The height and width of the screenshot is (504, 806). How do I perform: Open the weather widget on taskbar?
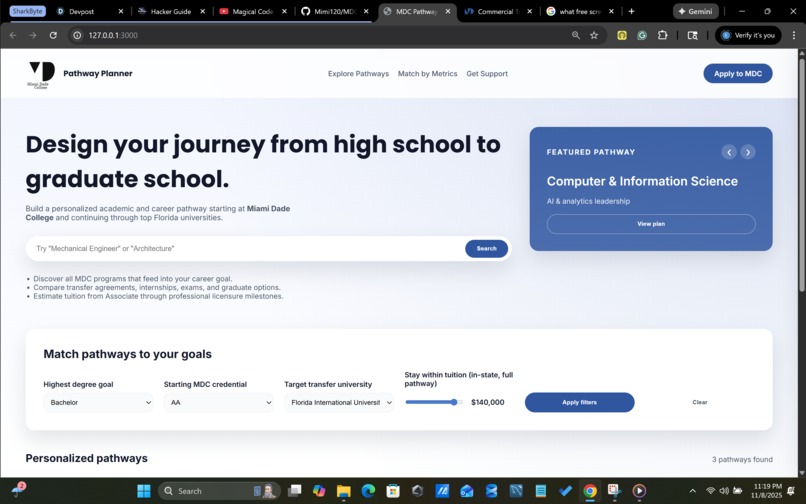click(x=17, y=490)
